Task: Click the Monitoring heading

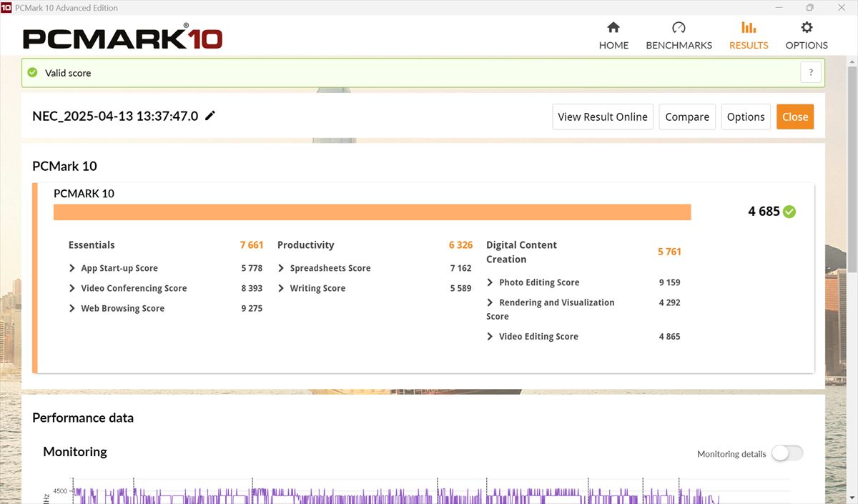Action: (75, 451)
